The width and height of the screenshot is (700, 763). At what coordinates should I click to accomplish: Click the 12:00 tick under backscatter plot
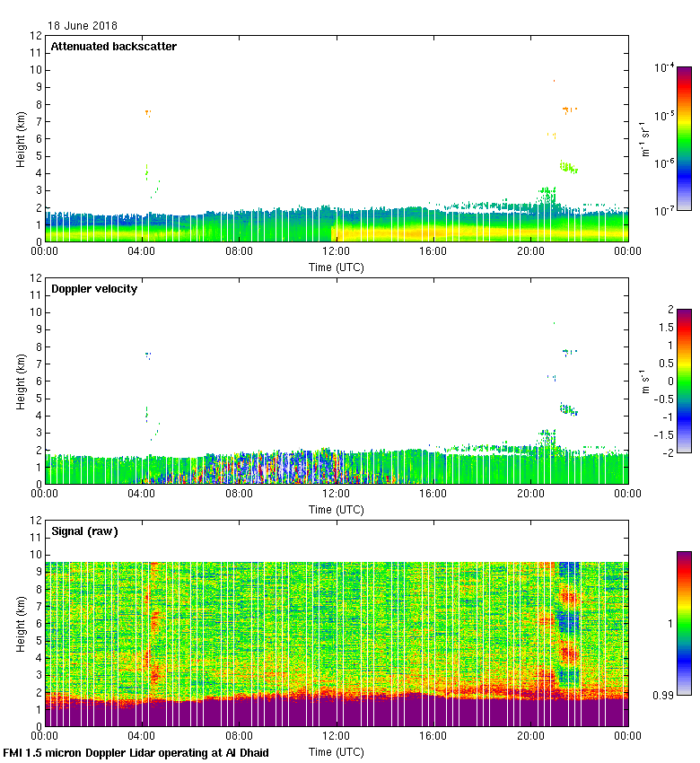click(x=337, y=252)
